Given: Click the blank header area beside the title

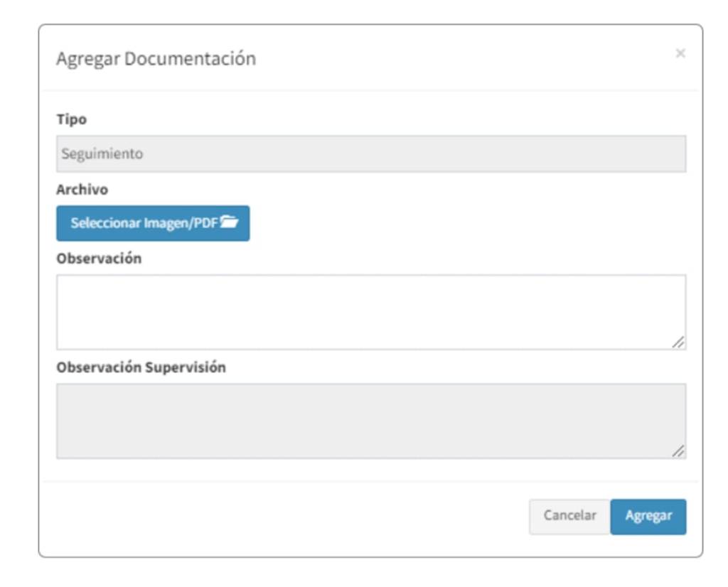Looking at the screenshot, I should [462, 58].
